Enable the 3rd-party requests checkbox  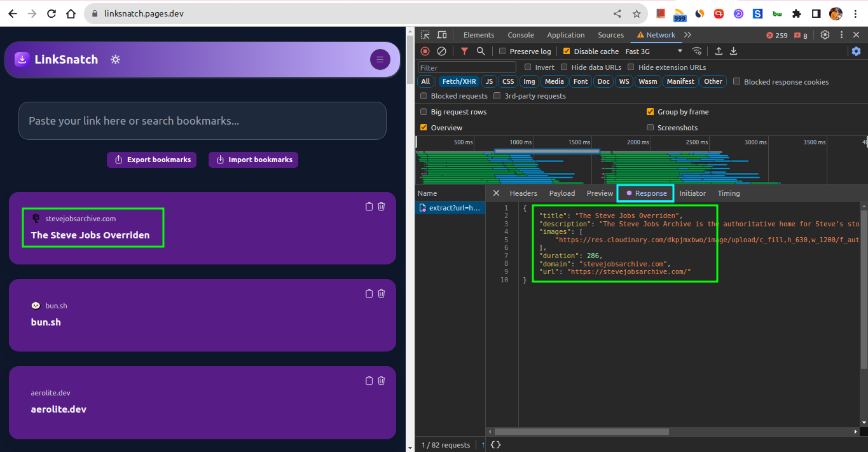click(497, 96)
